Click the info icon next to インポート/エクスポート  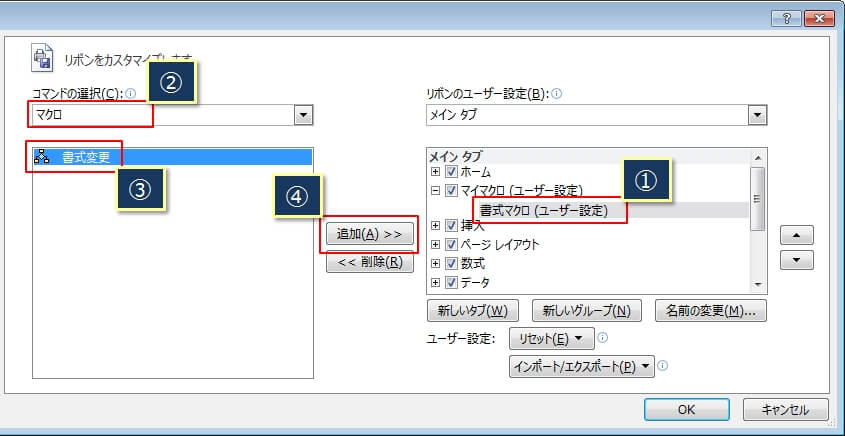(663, 366)
